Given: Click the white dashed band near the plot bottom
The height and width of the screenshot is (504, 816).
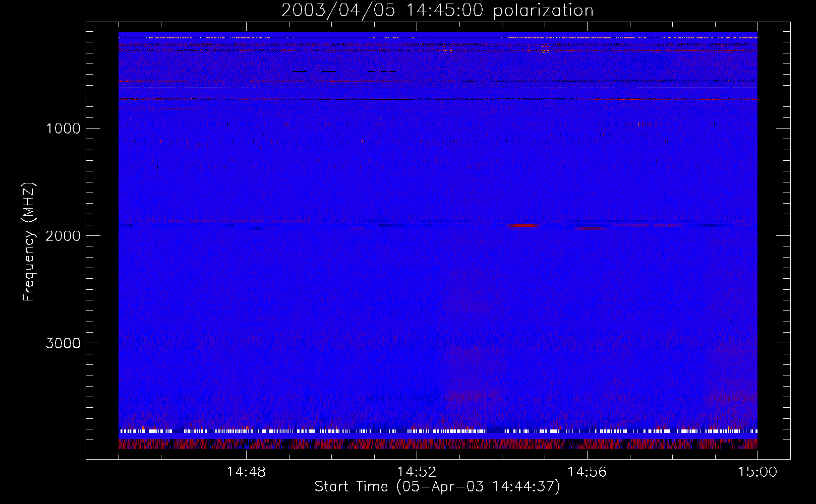Looking at the screenshot, I should (x=438, y=431).
